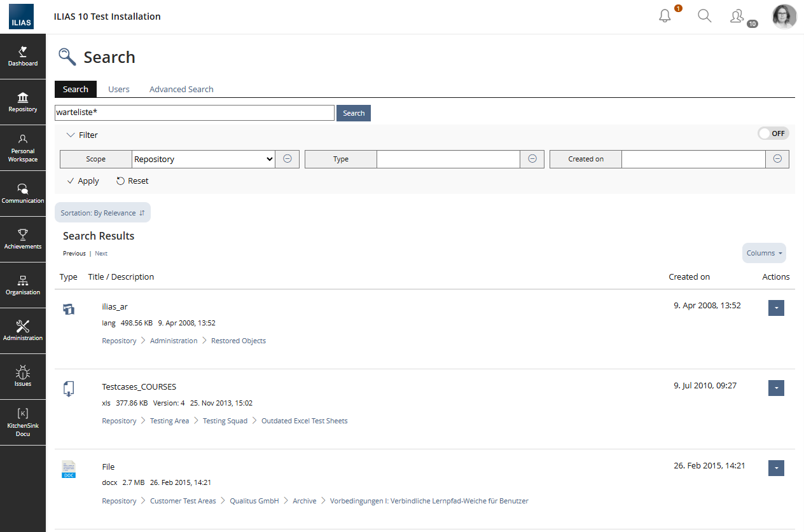The height and width of the screenshot is (532, 804).
Task: Switch to the Users tab
Action: point(118,89)
